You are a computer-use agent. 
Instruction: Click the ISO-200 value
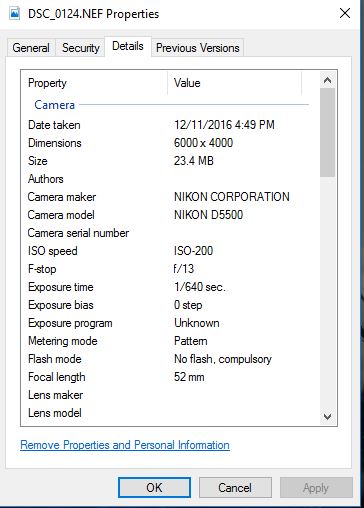pos(193,251)
